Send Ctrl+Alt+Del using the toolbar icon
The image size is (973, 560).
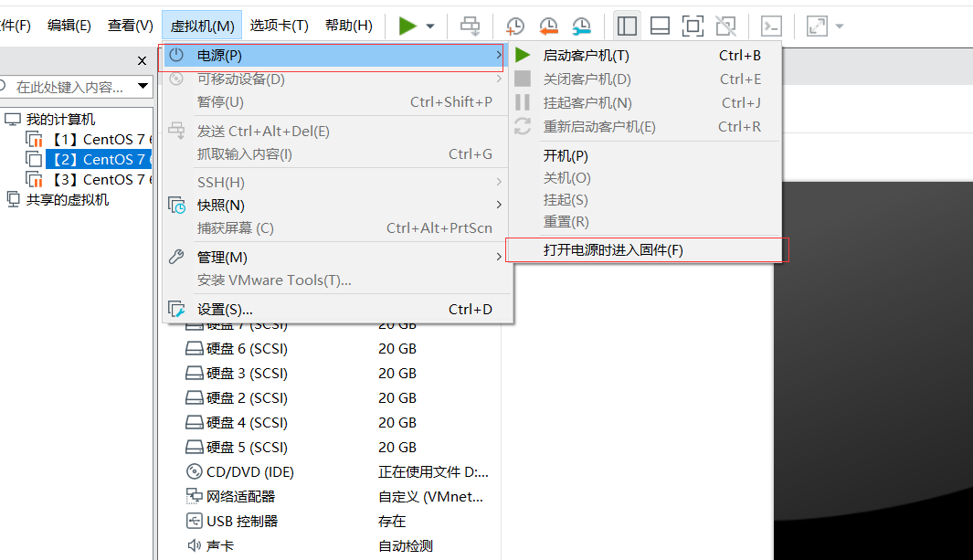[470, 25]
